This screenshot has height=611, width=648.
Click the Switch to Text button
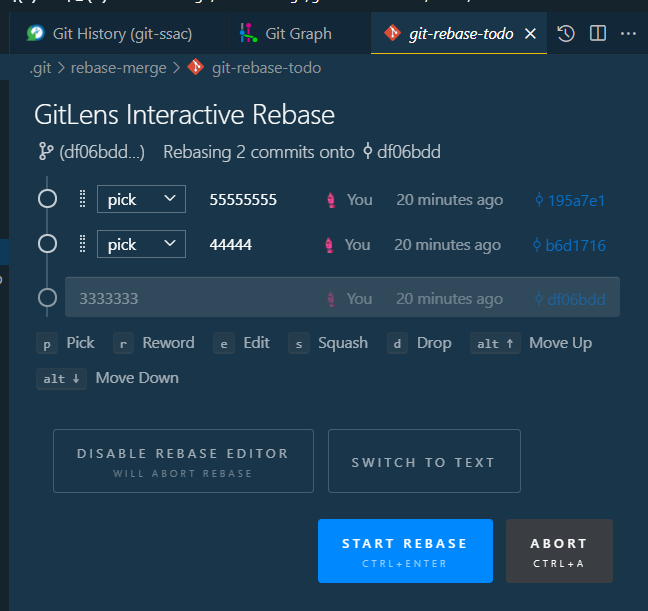tap(424, 461)
